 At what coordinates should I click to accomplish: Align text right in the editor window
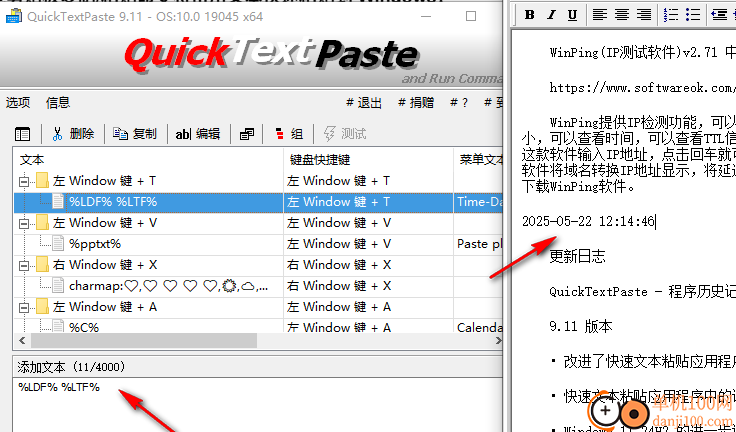pyautogui.click(x=644, y=15)
